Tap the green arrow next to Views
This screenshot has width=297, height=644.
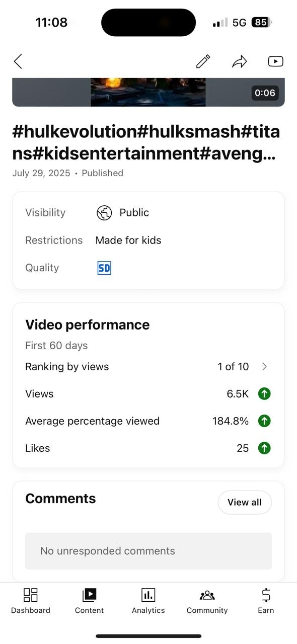coord(264,393)
